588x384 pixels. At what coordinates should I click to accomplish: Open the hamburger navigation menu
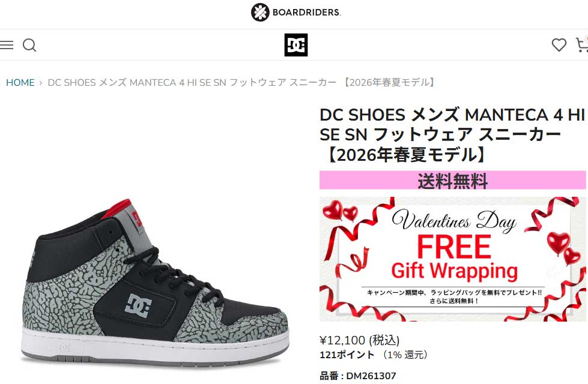pos(7,45)
